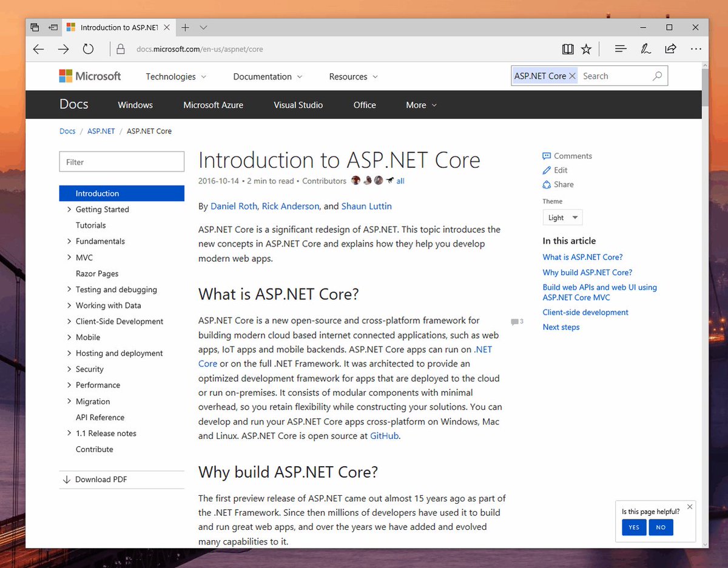Click the browser Forward arrow

click(63, 49)
